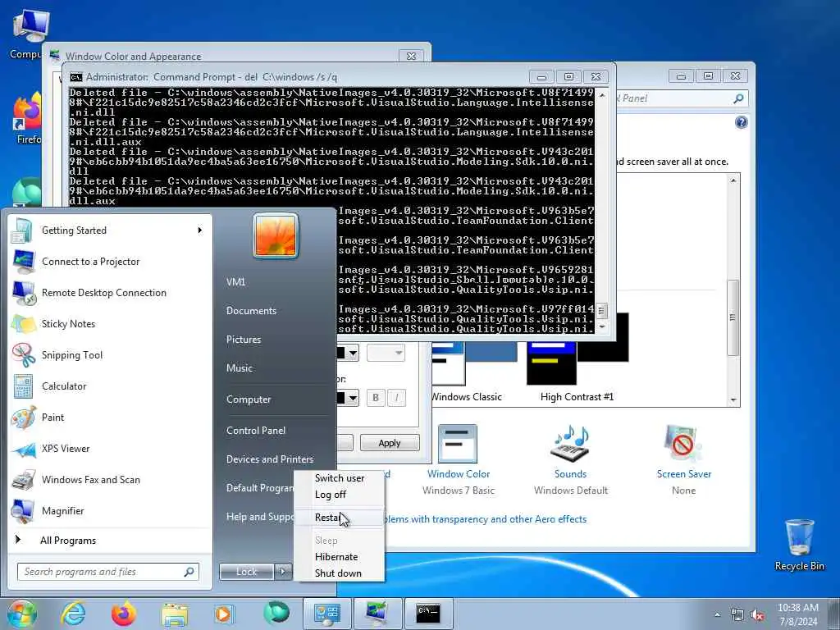This screenshot has height=630, width=840.
Task: Launch XPS Viewer
Action: (110, 449)
